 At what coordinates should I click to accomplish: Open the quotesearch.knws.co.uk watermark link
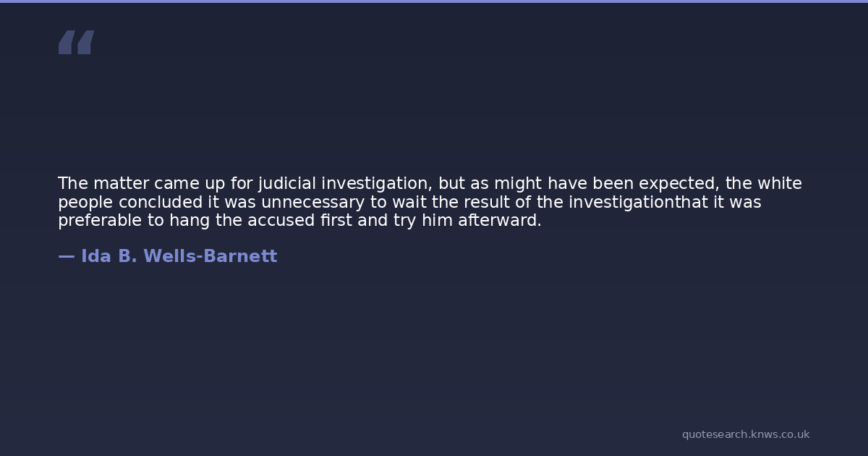tap(745, 434)
